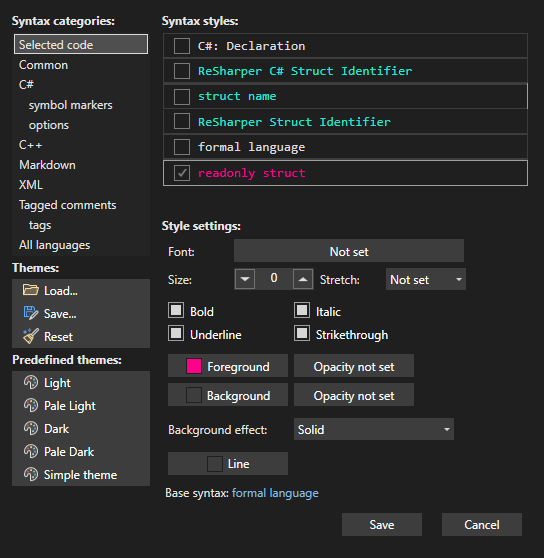Click the Reset broom icon
544x558 pixels.
coord(31,336)
